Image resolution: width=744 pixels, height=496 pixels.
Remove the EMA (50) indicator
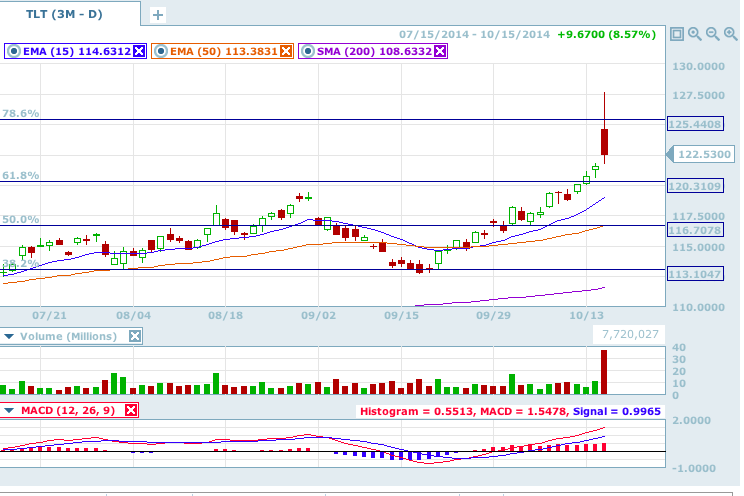tap(286, 51)
